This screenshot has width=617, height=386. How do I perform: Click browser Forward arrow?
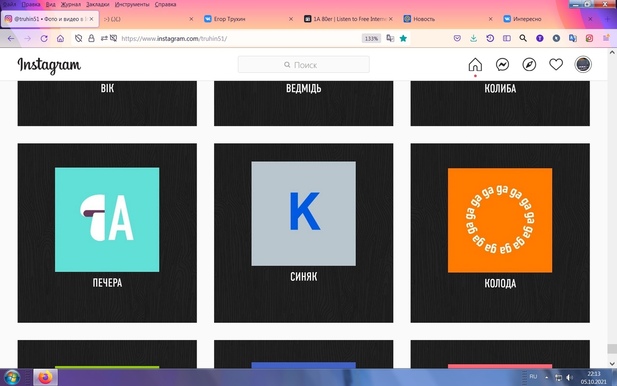click(x=28, y=39)
